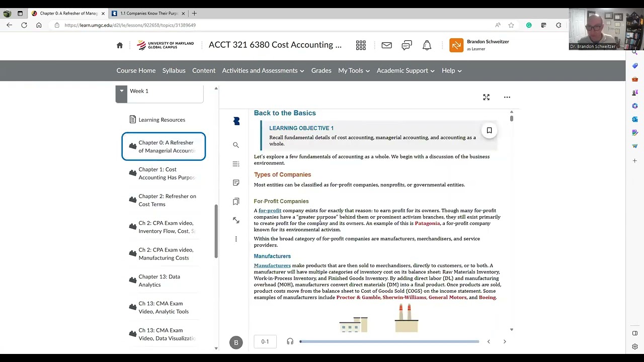Image resolution: width=644 pixels, height=362 pixels.
Task: Open the Content menu item
Action: click(204, 71)
